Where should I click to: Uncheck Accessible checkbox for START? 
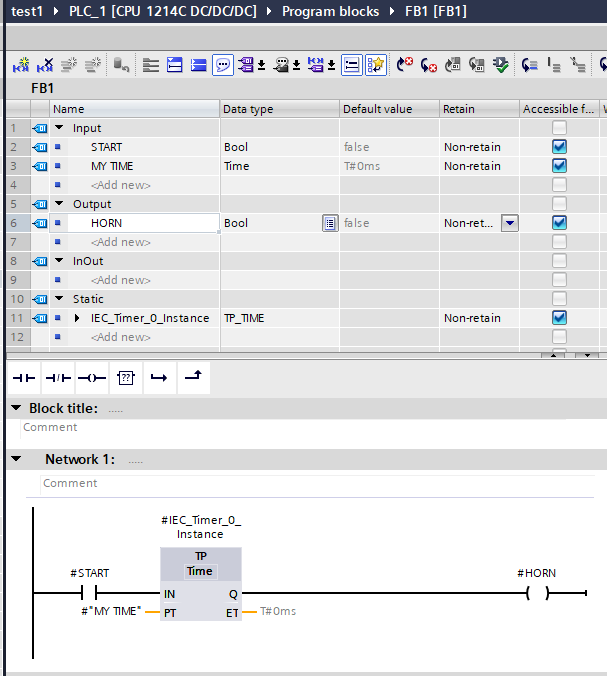pos(559,147)
